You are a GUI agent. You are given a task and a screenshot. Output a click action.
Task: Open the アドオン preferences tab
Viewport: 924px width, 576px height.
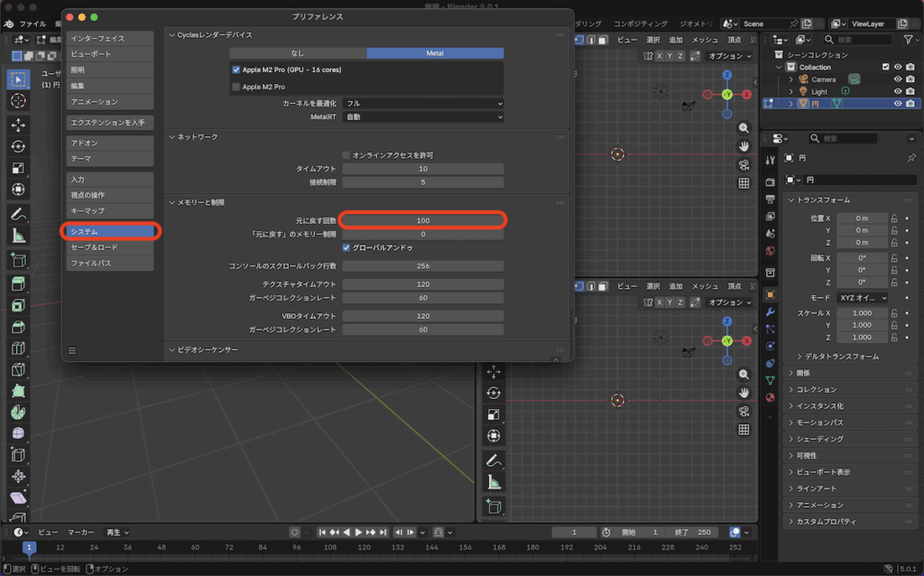pyautogui.click(x=110, y=143)
